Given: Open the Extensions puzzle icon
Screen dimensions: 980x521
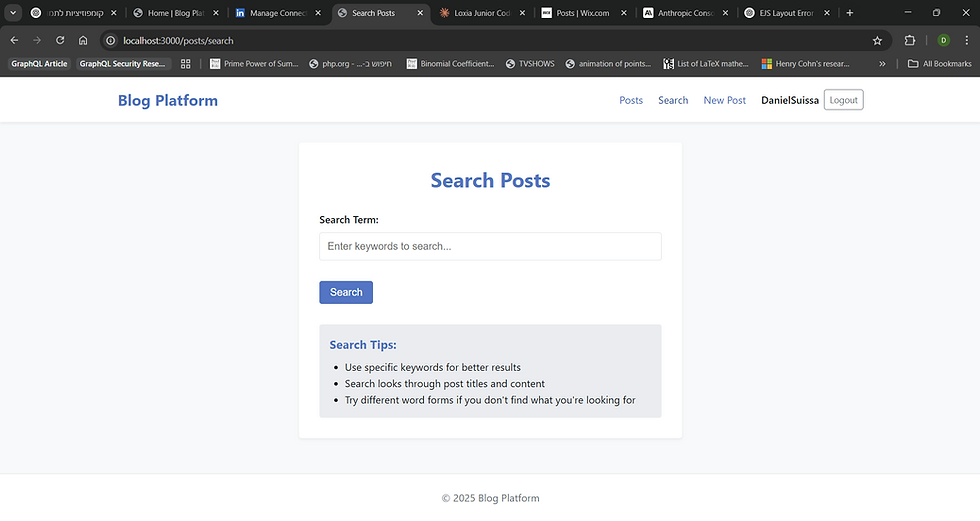Looking at the screenshot, I should pyautogui.click(x=910, y=41).
